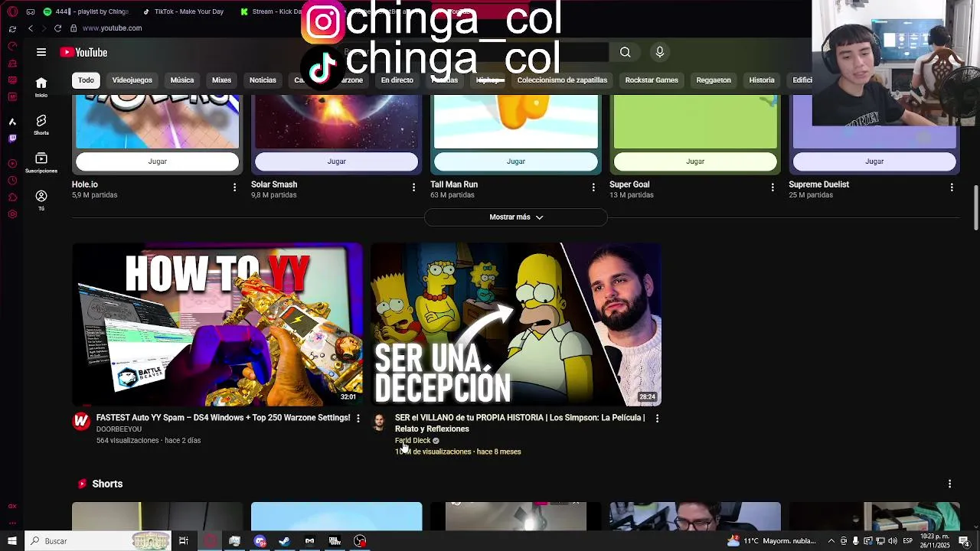The height and width of the screenshot is (551, 980).
Task: Open the Farid Dieck channel name link
Action: click(x=413, y=441)
